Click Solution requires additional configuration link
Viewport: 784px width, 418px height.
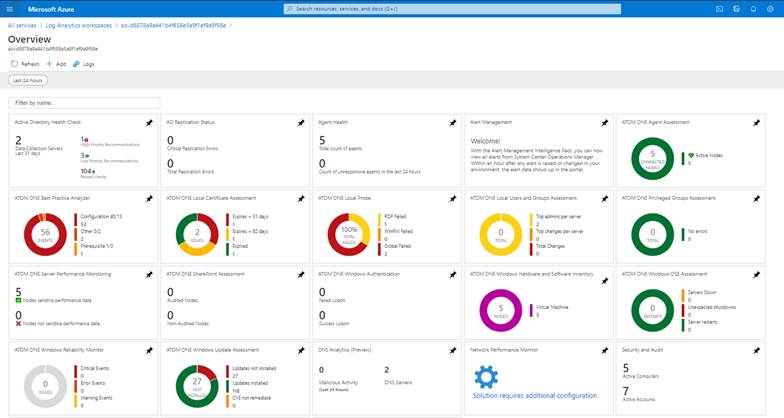pos(534,396)
